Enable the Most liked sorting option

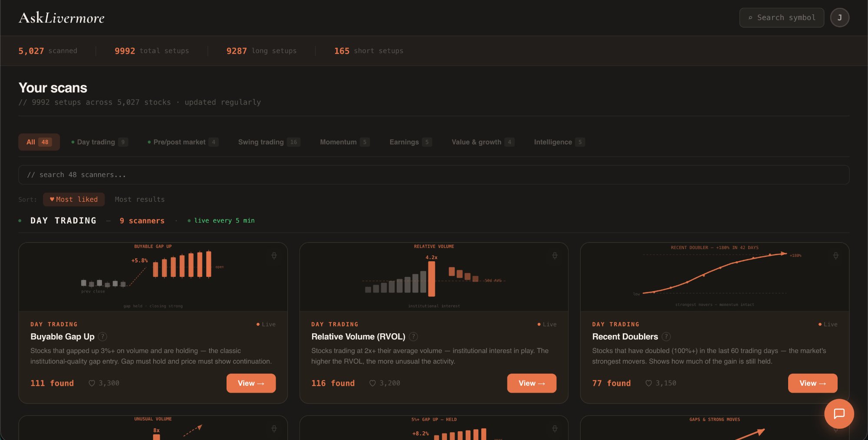[x=73, y=199]
